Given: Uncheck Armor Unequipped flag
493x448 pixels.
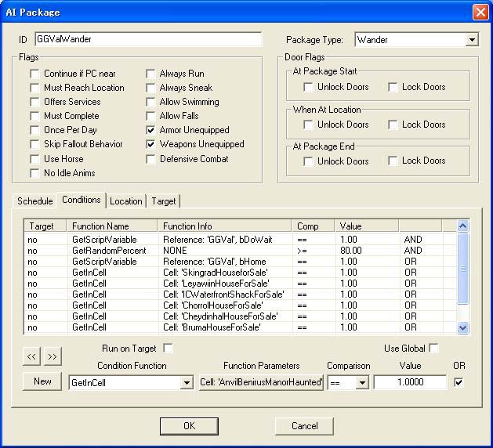Looking at the screenshot, I should tap(150, 130).
